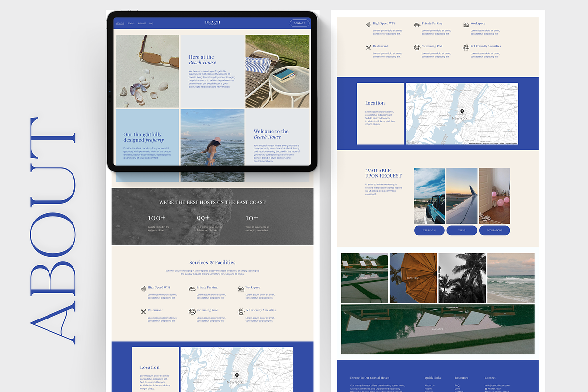Click the 'Here at the Beach House' heading

202,60
